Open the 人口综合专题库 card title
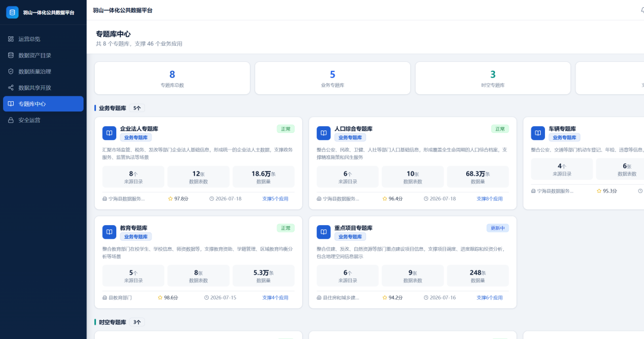This screenshot has width=644, height=339. (x=353, y=129)
